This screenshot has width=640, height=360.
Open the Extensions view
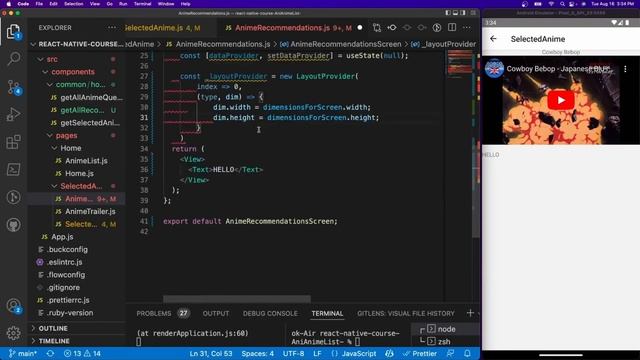click(13, 142)
